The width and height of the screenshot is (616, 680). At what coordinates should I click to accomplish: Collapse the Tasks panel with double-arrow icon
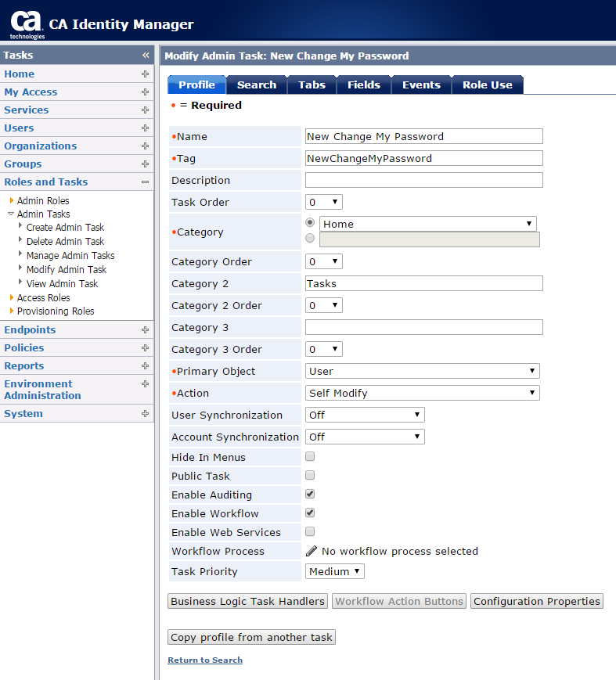tap(145, 56)
